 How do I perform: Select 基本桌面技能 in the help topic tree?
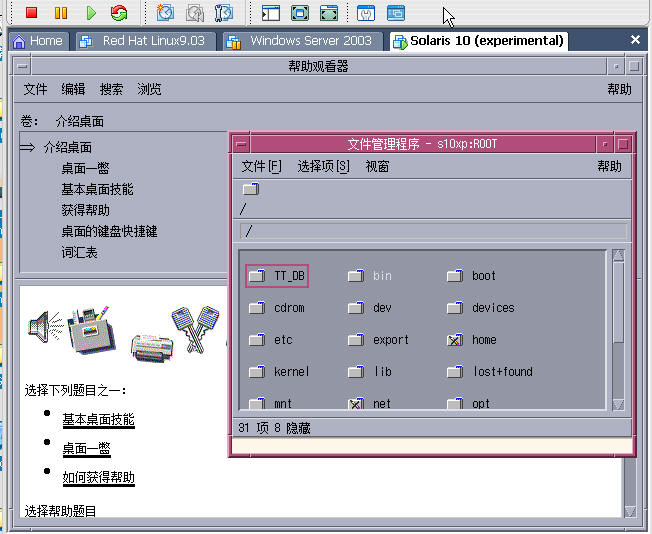coord(97,189)
